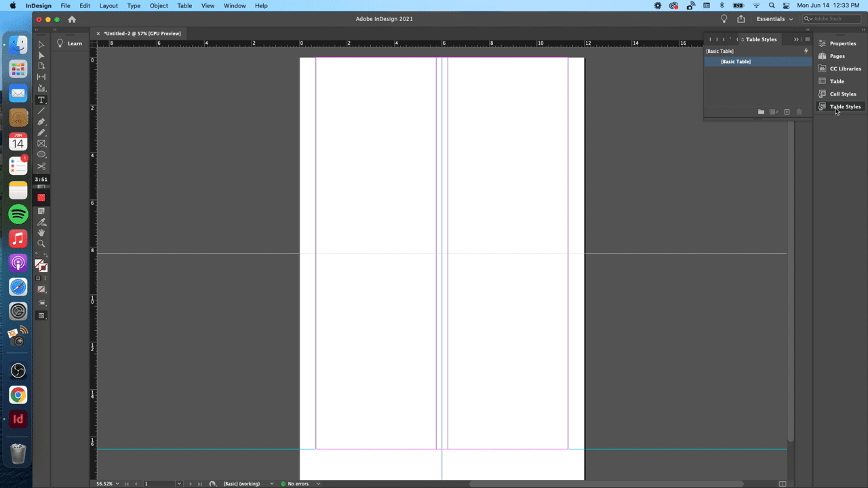Switch to the Untitled-2 document tab

[142, 33]
